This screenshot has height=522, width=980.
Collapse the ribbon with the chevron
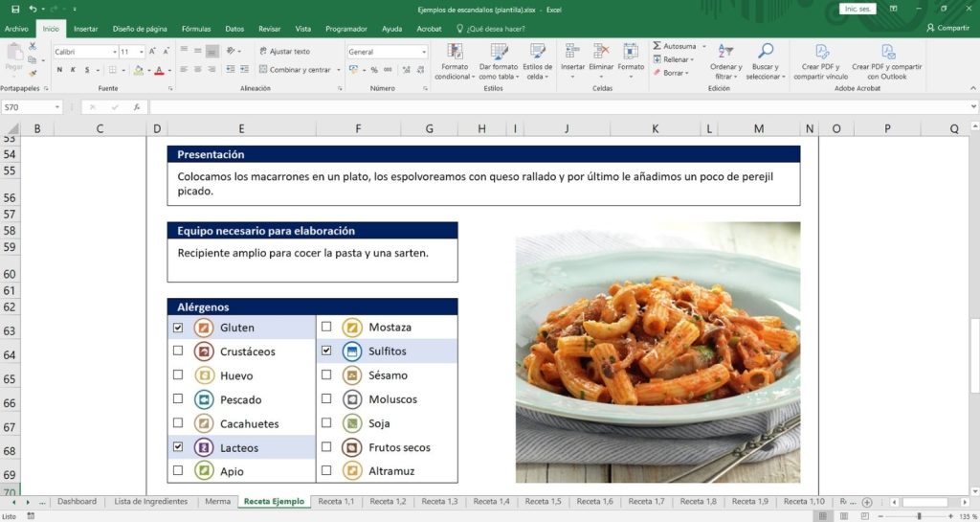point(972,89)
